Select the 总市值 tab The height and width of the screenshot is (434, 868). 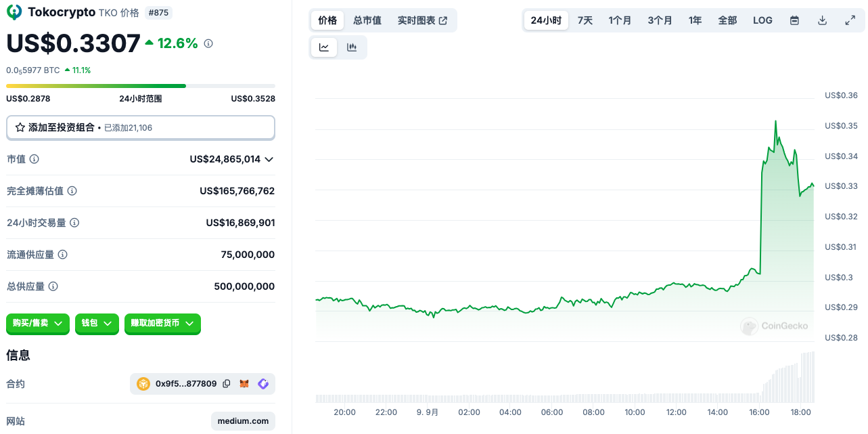(367, 20)
